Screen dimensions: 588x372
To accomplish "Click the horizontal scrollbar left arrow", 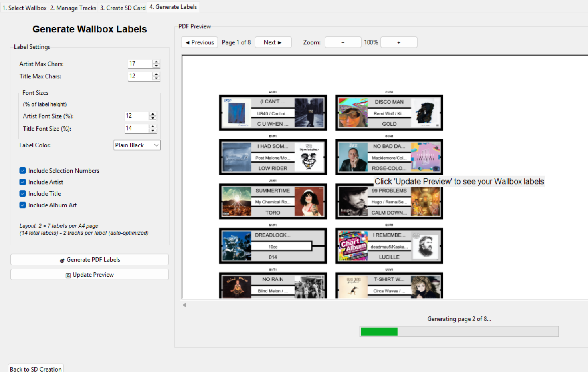I will click(x=184, y=305).
